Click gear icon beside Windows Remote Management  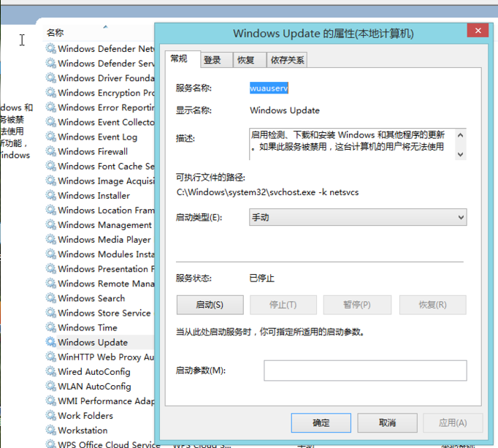[50, 284]
